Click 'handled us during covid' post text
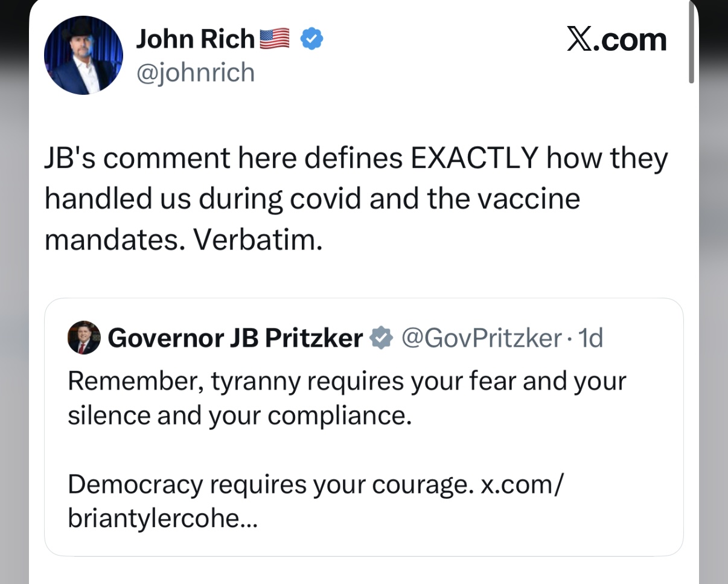Image resolution: width=728 pixels, height=584 pixels. 203,199
